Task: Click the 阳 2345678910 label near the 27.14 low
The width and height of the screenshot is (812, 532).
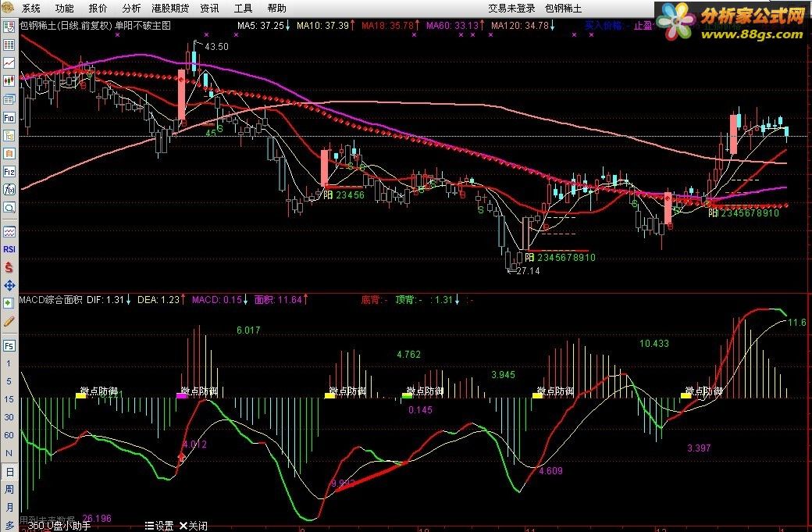Action: (561, 258)
